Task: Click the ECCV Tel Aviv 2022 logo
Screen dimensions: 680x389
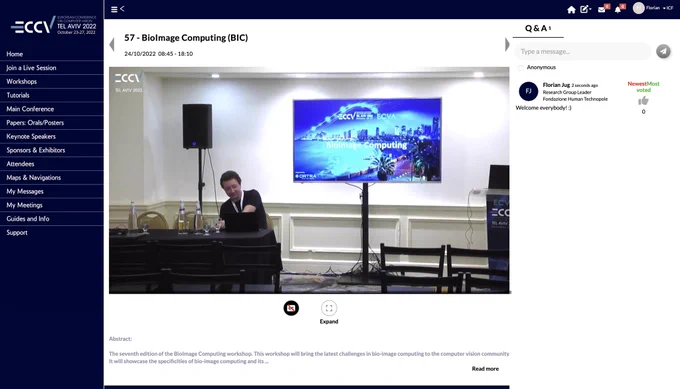Action: pyautogui.click(x=54, y=26)
